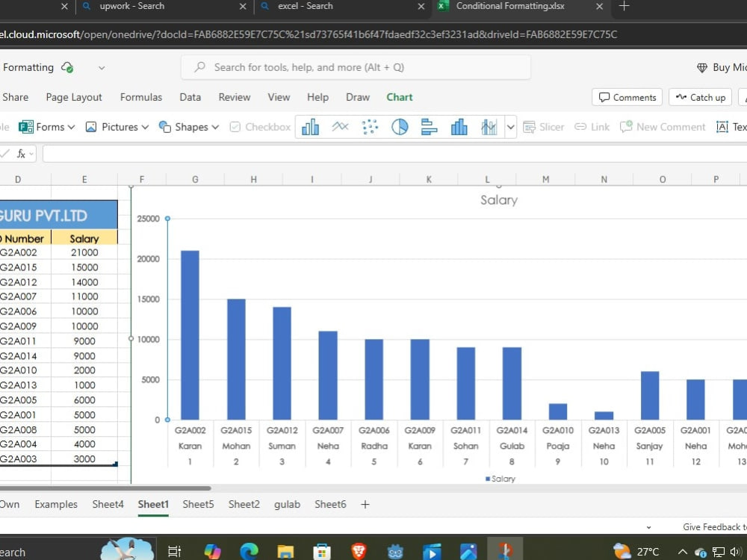The image size is (747, 560).
Task: Insert a line chart from the ribbon gallery
Action: 340,127
